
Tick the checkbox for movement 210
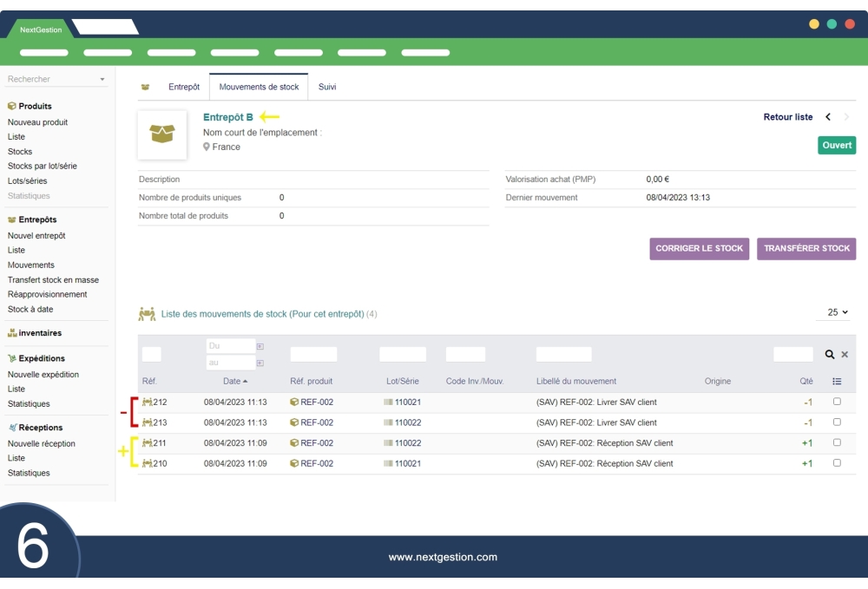(837, 462)
